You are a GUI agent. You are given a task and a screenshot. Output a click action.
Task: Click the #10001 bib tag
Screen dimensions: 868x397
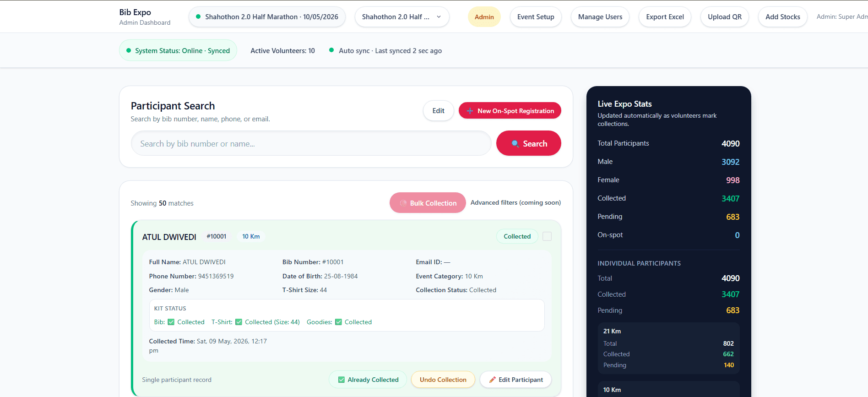coord(217,236)
